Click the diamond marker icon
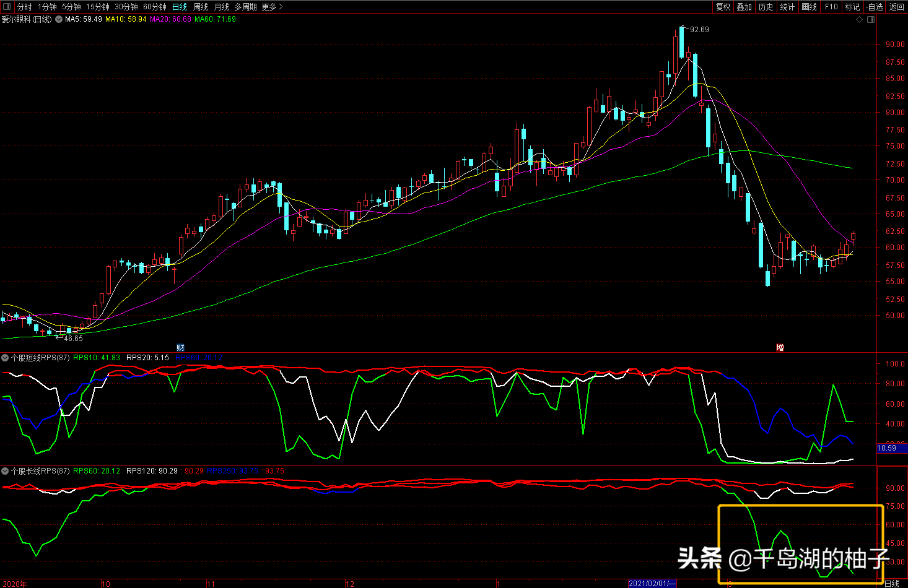This screenshot has height=588, width=908. (x=860, y=20)
